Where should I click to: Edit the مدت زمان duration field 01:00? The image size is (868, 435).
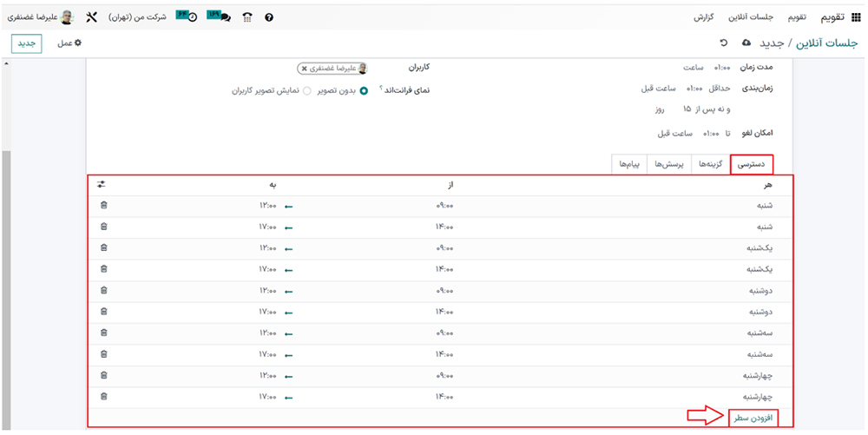724,67
